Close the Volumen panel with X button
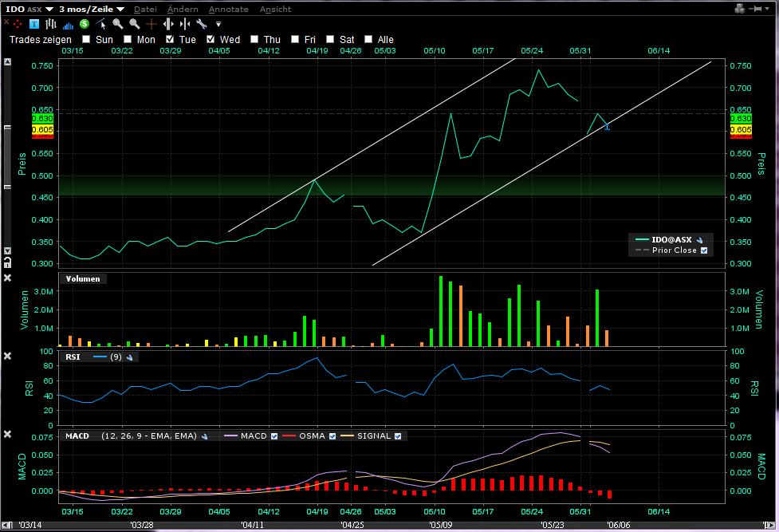The height and width of the screenshot is (532, 779). [x=7, y=278]
